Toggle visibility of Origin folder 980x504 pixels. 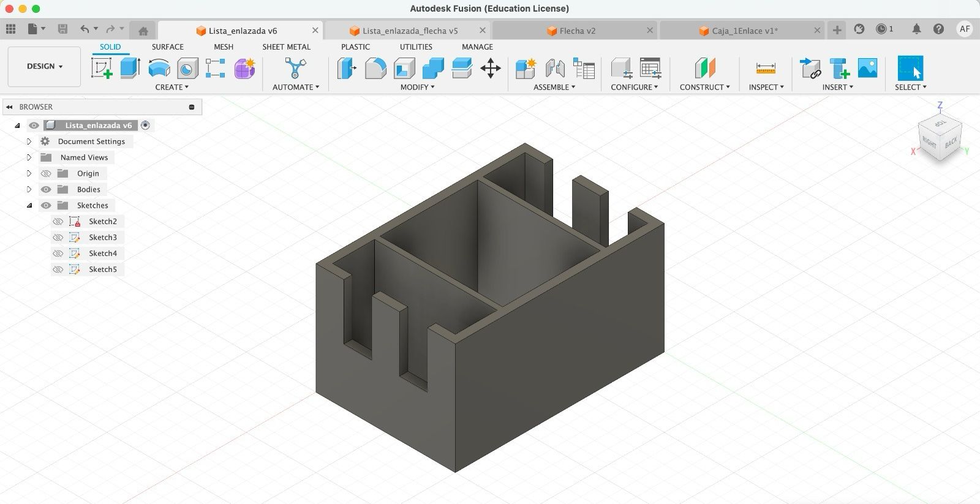45,173
